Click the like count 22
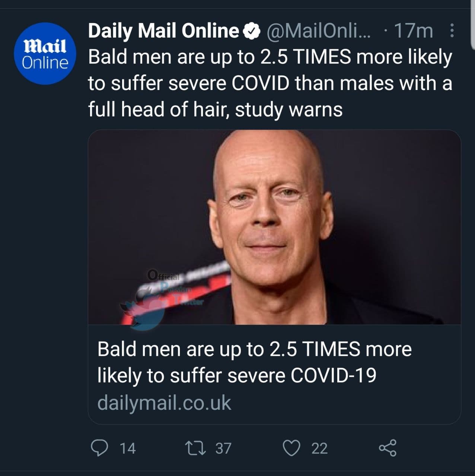This screenshot has height=476, width=475. click(319, 448)
